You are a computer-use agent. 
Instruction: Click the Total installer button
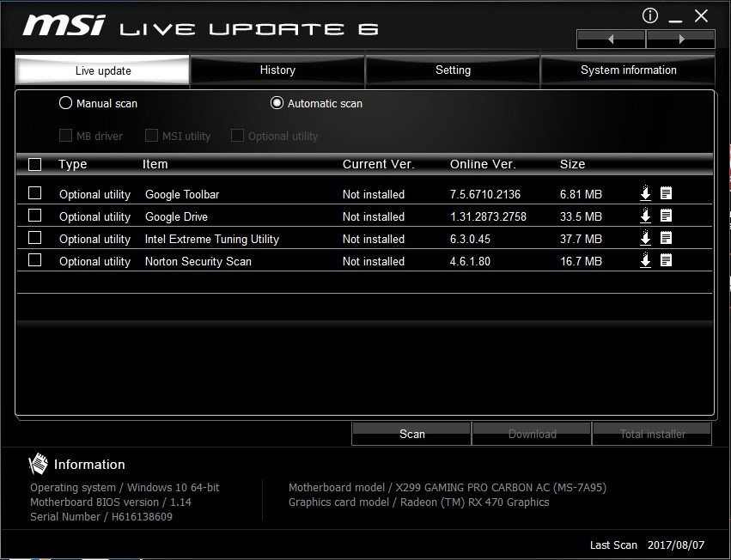(652, 434)
